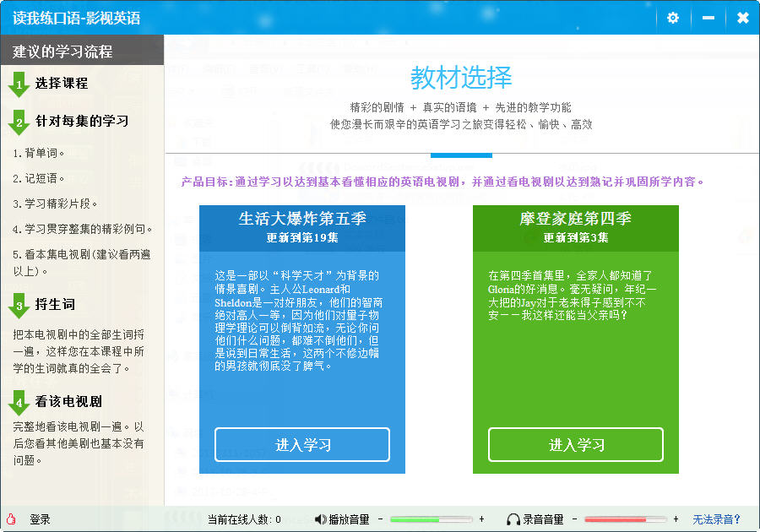The width and height of the screenshot is (760, 532).
Task: Click the 录音音量 label
Action: [543, 519]
